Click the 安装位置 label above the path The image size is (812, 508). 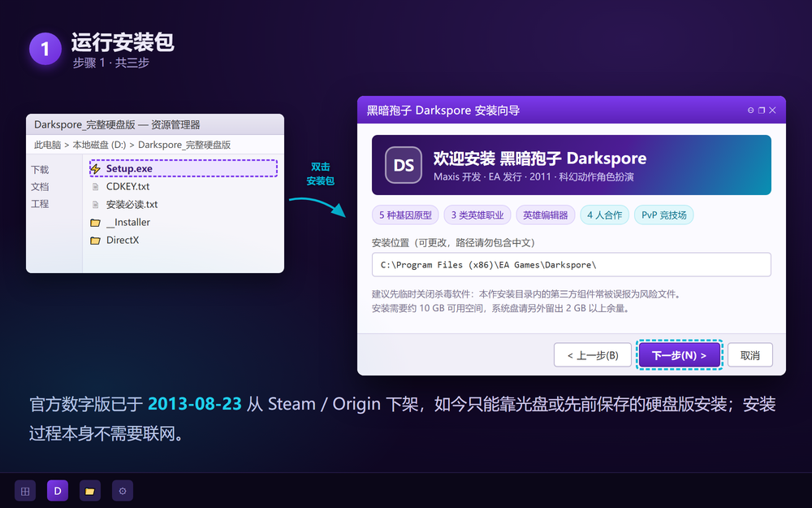click(x=453, y=242)
